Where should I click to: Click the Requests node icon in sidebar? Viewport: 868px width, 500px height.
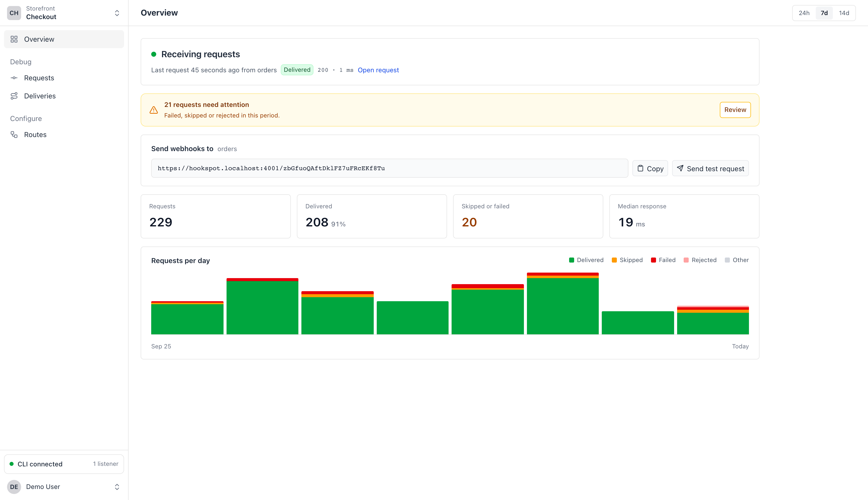14,78
